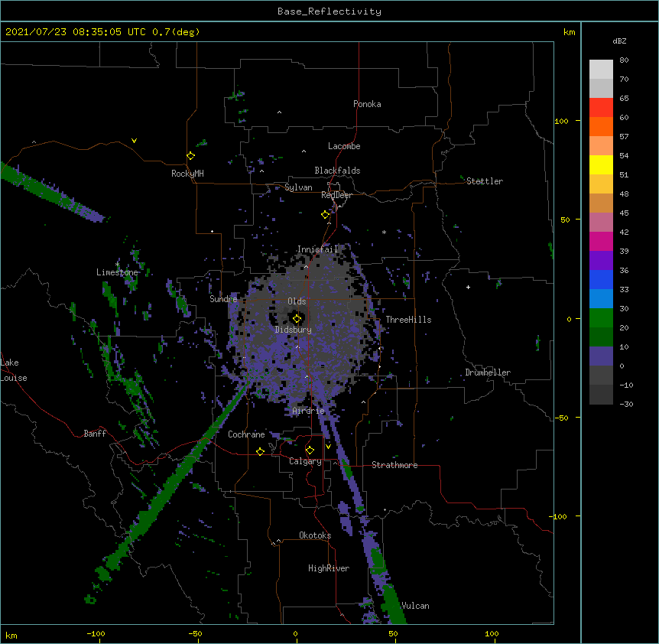This screenshot has height=644, width=659.
Task: Click the -100 tick on bottom axis
Action: [96, 633]
